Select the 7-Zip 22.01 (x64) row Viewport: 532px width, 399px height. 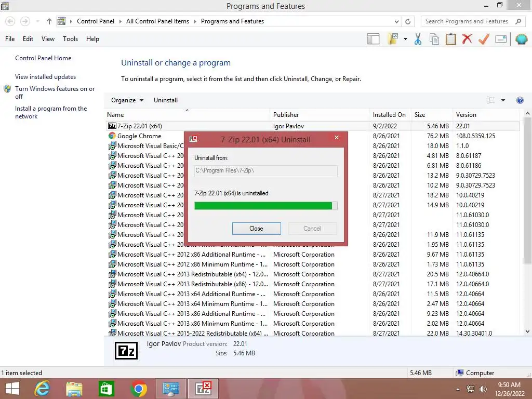[x=312, y=126]
